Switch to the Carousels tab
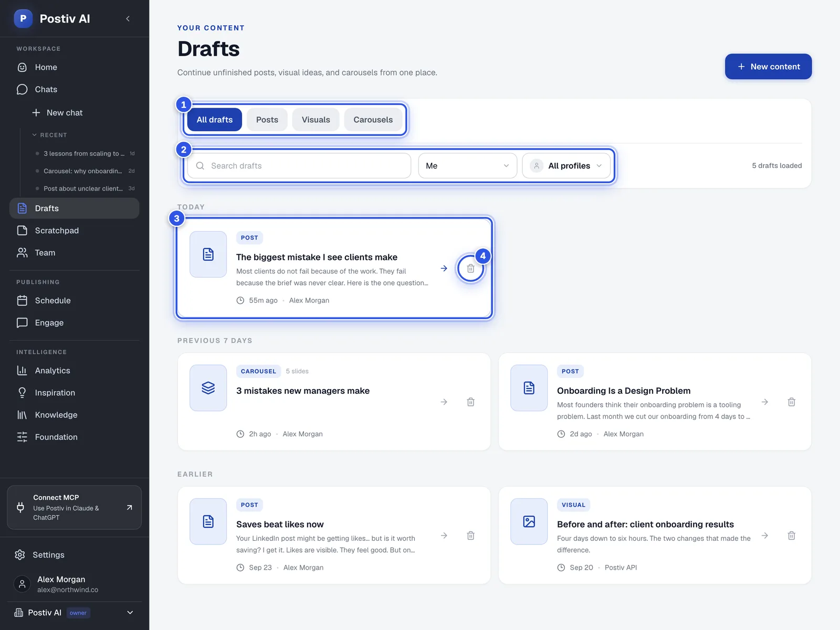The height and width of the screenshot is (630, 840). [373, 120]
